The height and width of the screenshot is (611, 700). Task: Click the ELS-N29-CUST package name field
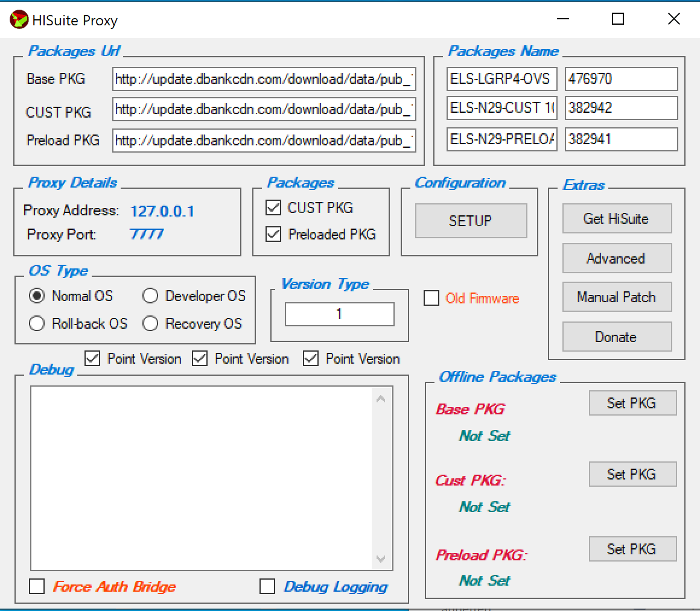click(502, 108)
